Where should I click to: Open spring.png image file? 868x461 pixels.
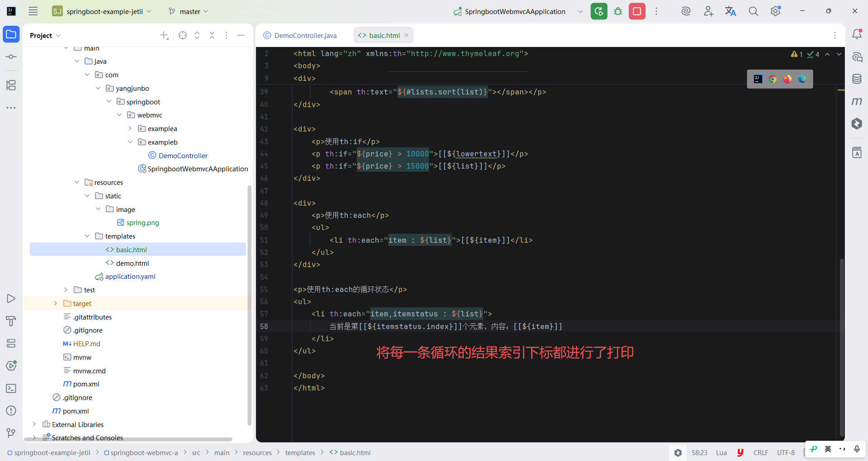[x=142, y=223]
